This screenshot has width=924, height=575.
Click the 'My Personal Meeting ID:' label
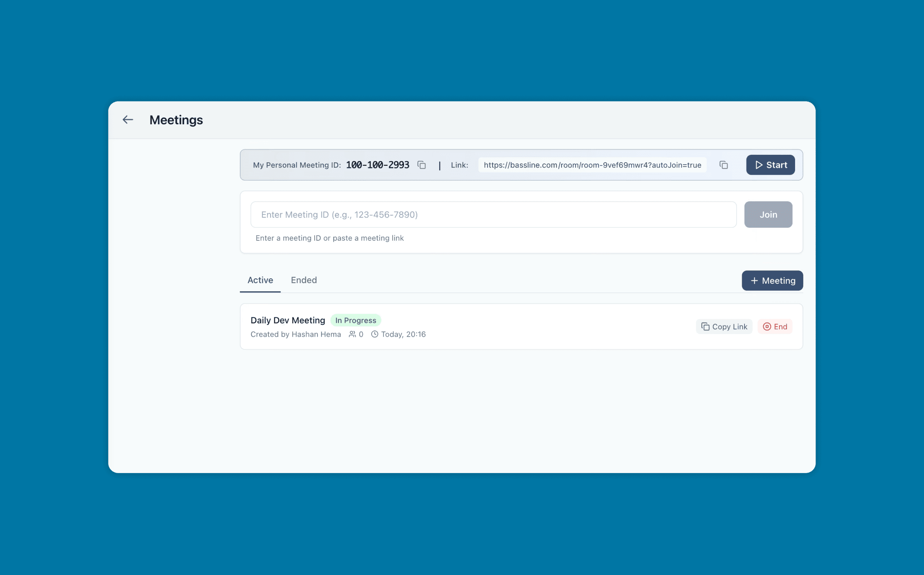click(297, 165)
